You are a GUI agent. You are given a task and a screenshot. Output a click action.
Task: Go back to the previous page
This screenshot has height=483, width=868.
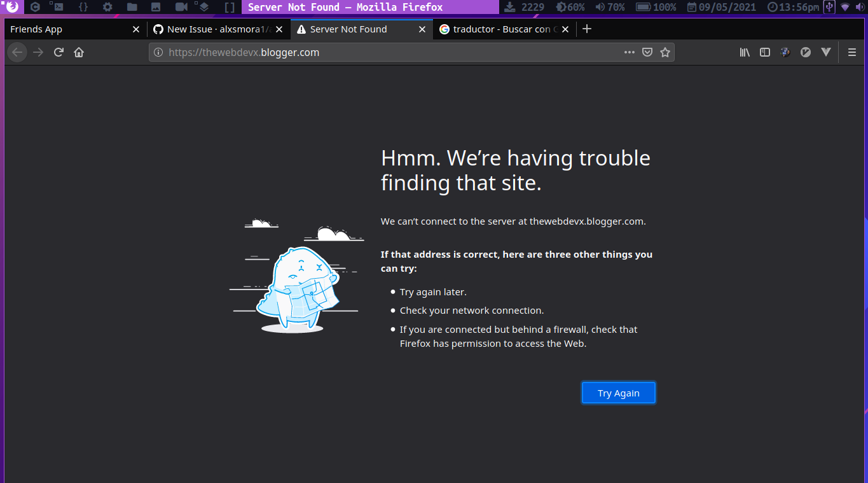tap(17, 52)
